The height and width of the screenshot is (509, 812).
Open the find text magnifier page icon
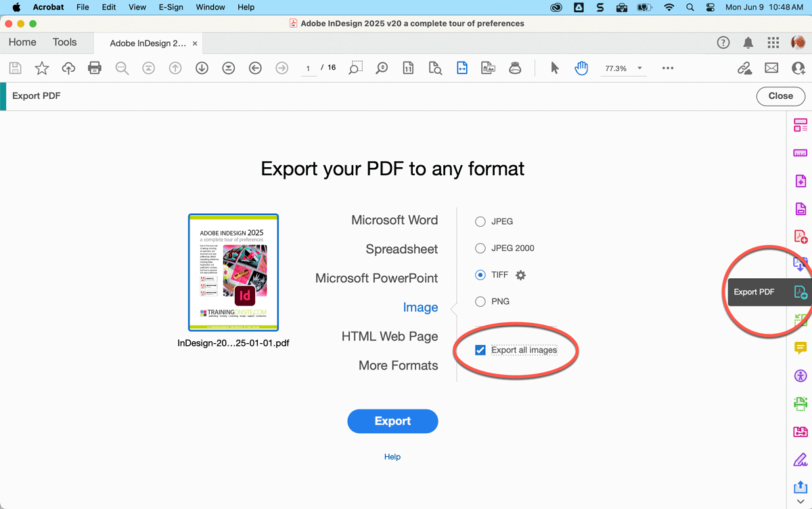tap(436, 68)
